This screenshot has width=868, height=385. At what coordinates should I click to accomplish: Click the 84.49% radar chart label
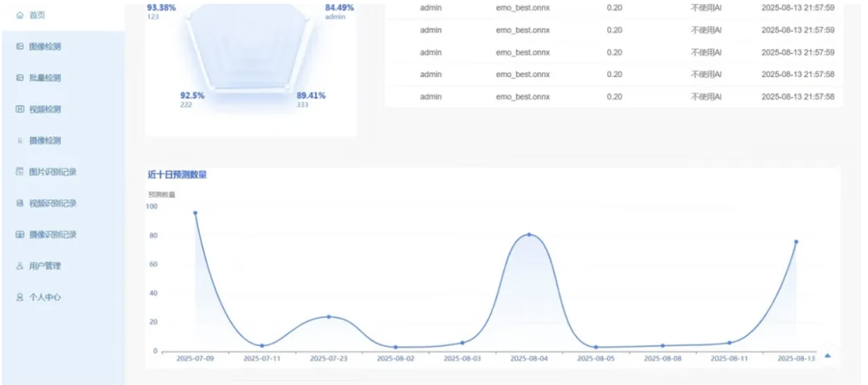(x=339, y=8)
